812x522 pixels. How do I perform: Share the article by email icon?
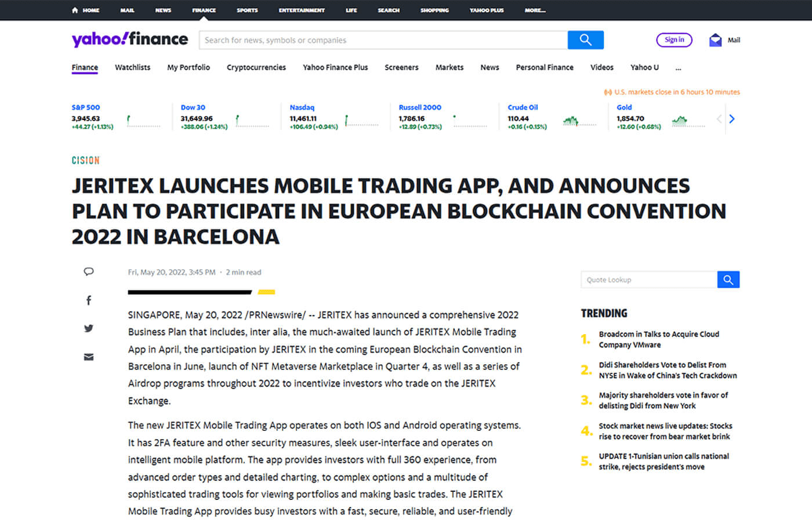point(89,357)
